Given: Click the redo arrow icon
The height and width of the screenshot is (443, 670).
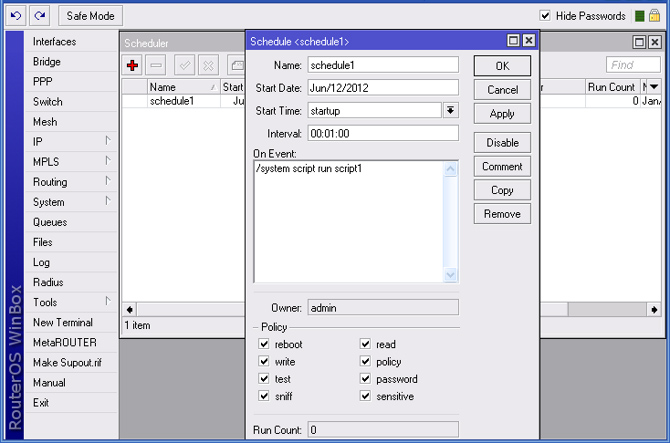Looking at the screenshot, I should [x=38, y=15].
